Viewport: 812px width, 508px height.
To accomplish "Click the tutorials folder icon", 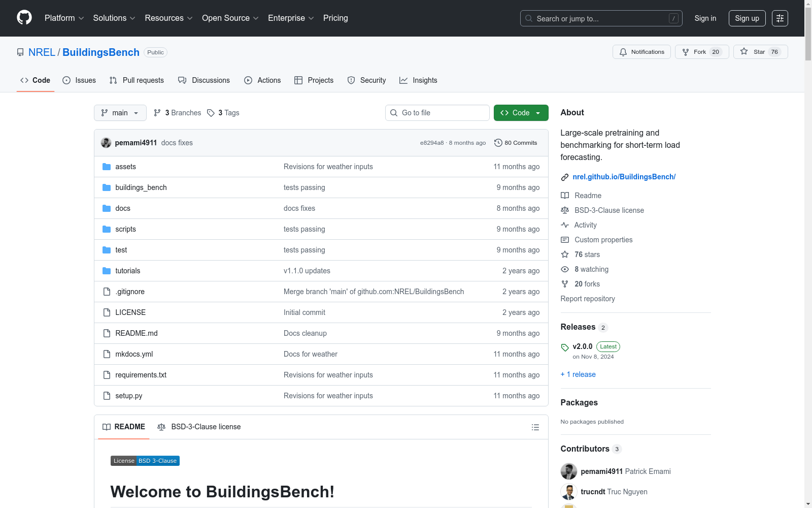I will click(x=107, y=271).
